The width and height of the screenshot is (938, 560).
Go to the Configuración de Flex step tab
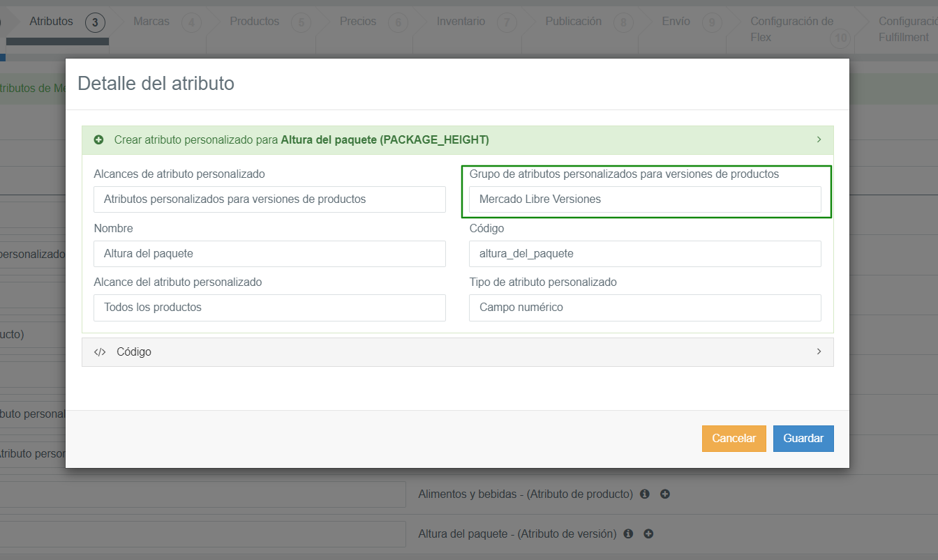[x=792, y=29]
